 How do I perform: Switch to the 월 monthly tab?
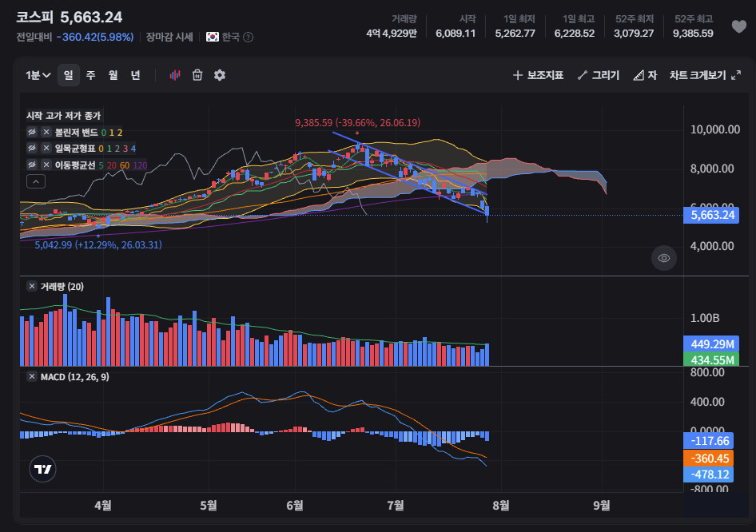coord(113,75)
